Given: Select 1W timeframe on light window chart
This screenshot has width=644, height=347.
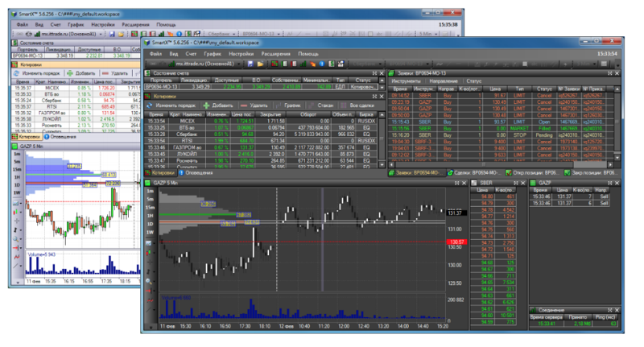Looking at the screenshot, I should [17, 192].
